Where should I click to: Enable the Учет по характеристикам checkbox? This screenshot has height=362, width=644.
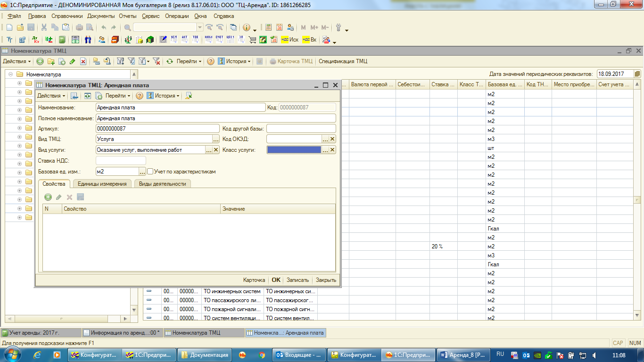150,172
